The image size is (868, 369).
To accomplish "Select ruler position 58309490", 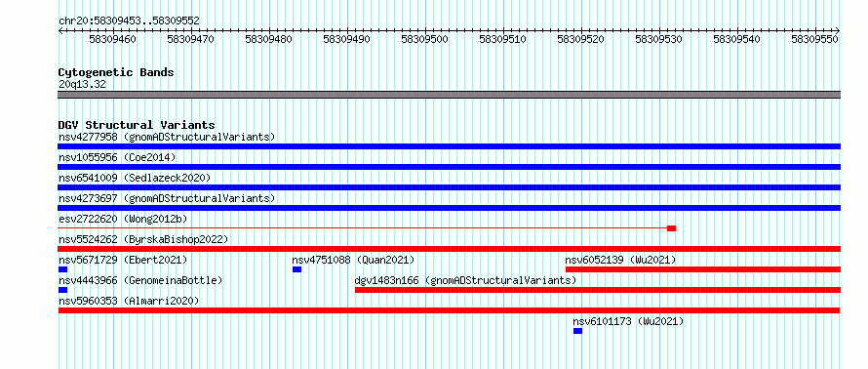I will click(x=346, y=39).
